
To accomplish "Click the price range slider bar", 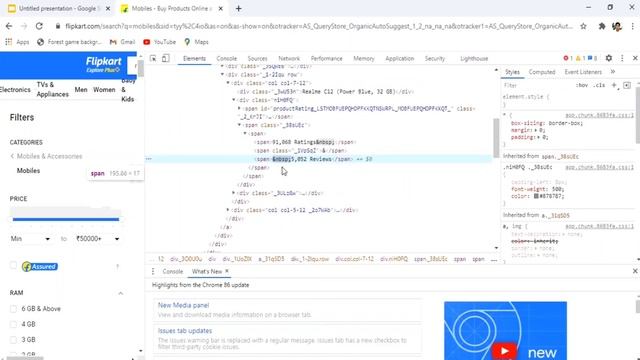I will point(66,219).
